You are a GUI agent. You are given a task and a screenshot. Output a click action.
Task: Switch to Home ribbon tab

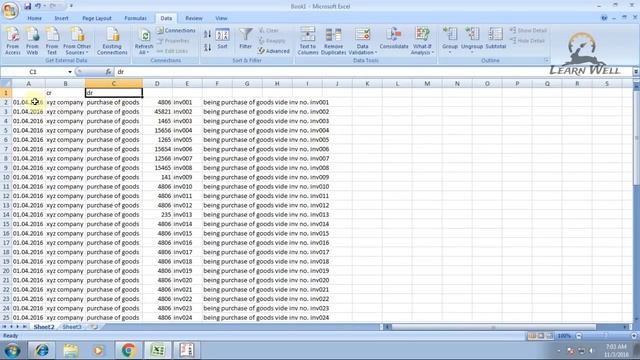(x=35, y=18)
